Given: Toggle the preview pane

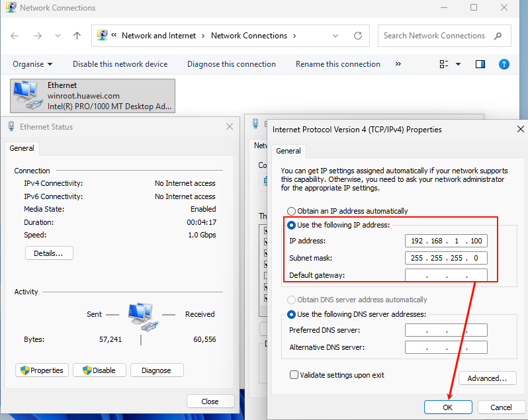Looking at the screenshot, I should pyautogui.click(x=480, y=64).
